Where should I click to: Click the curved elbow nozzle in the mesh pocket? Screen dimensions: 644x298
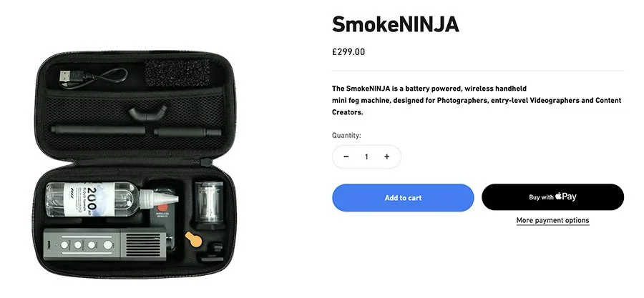tap(148, 112)
